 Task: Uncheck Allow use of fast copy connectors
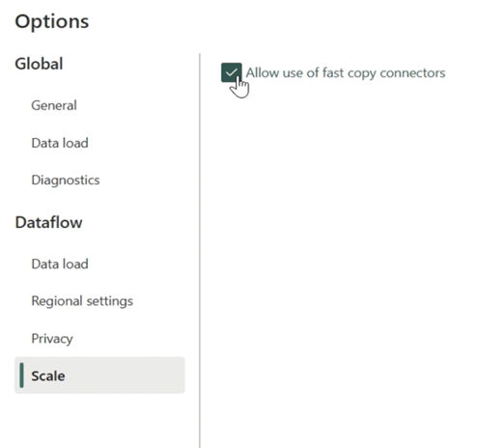(231, 72)
